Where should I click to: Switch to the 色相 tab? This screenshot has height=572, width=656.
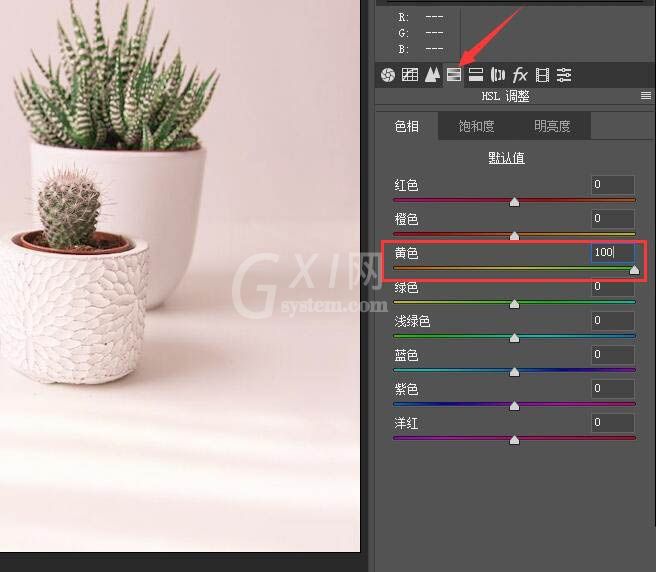407,126
